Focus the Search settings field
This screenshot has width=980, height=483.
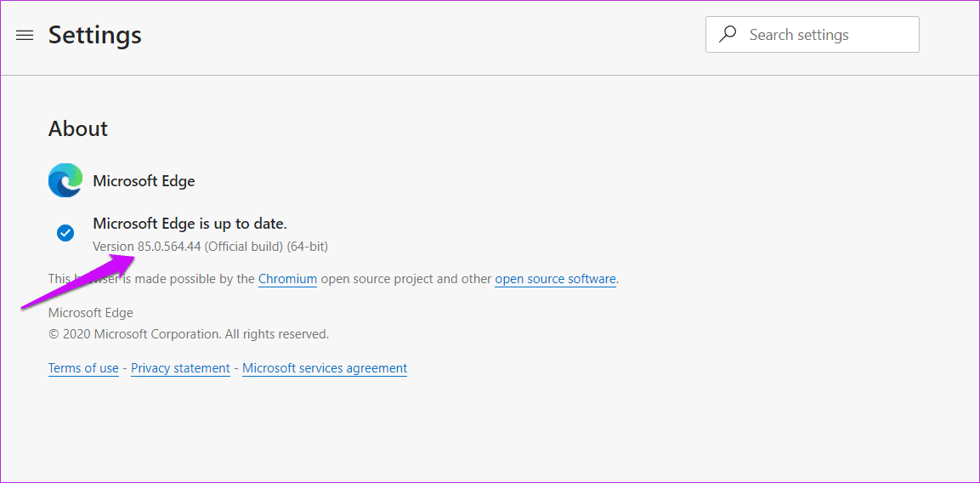click(812, 34)
